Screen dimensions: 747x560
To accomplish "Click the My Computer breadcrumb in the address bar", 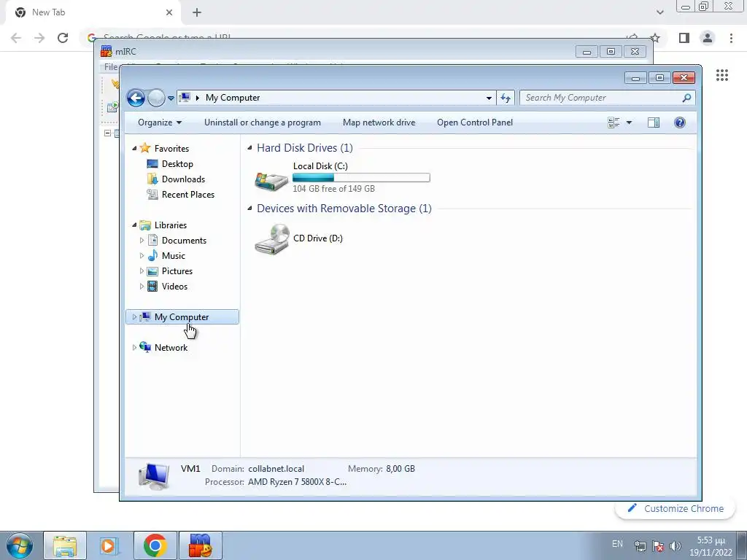I will point(233,98).
